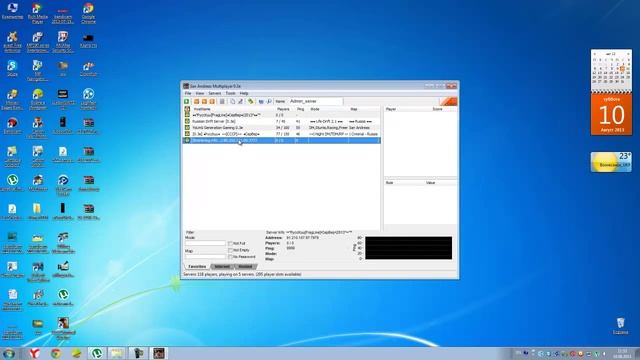Screen dimensions: 640x360
Task: Open Skype desktop shortcut
Action: click(x=12, y=69)
